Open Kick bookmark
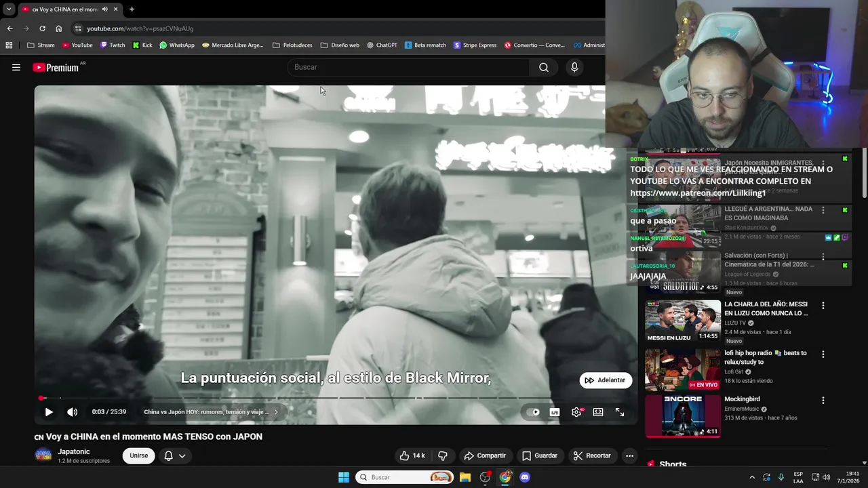This screenshot has width=868, height=488. click(142, 45)
